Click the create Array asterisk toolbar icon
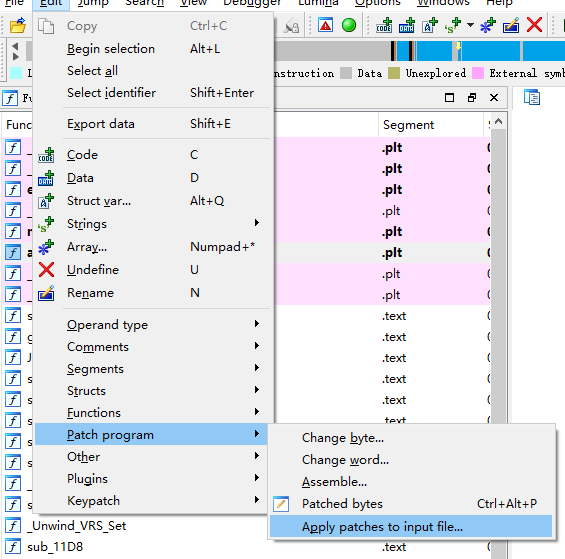 tap(488, 26)
